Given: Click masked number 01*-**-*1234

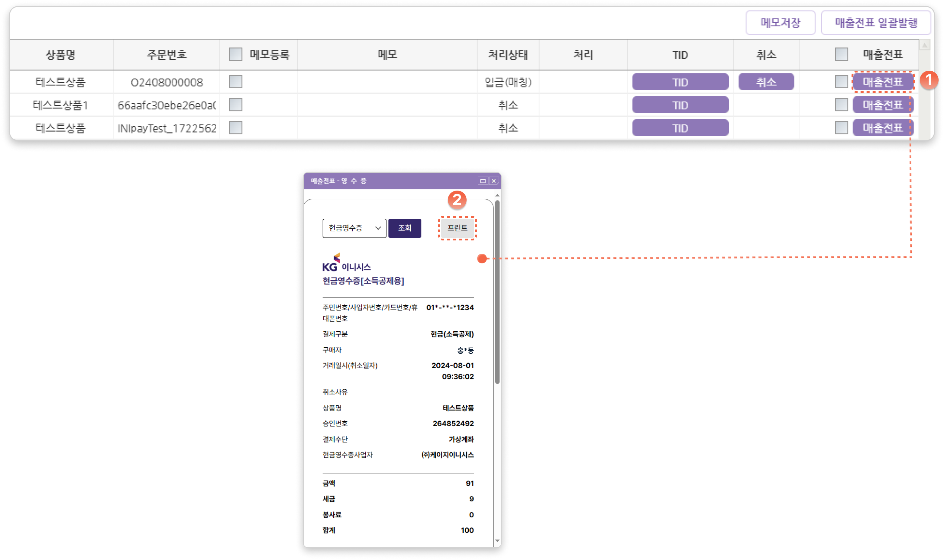Looking at the screenshot, I should click(450, 307).
